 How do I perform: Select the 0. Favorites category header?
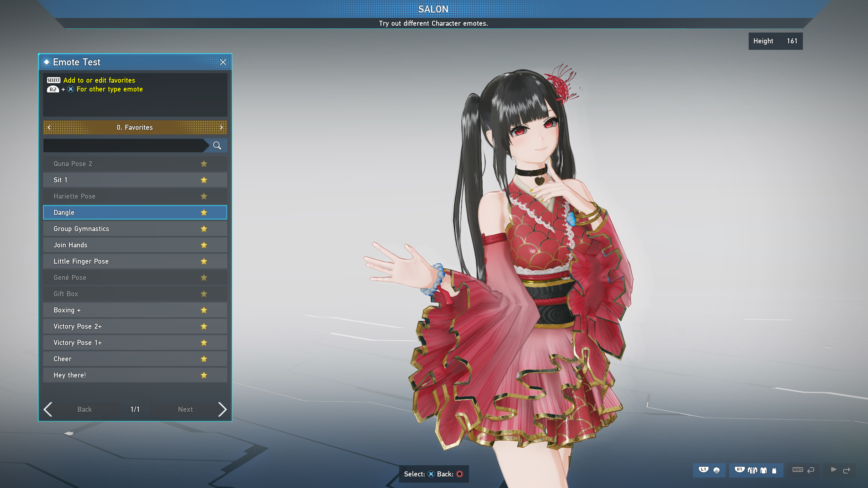135,127
